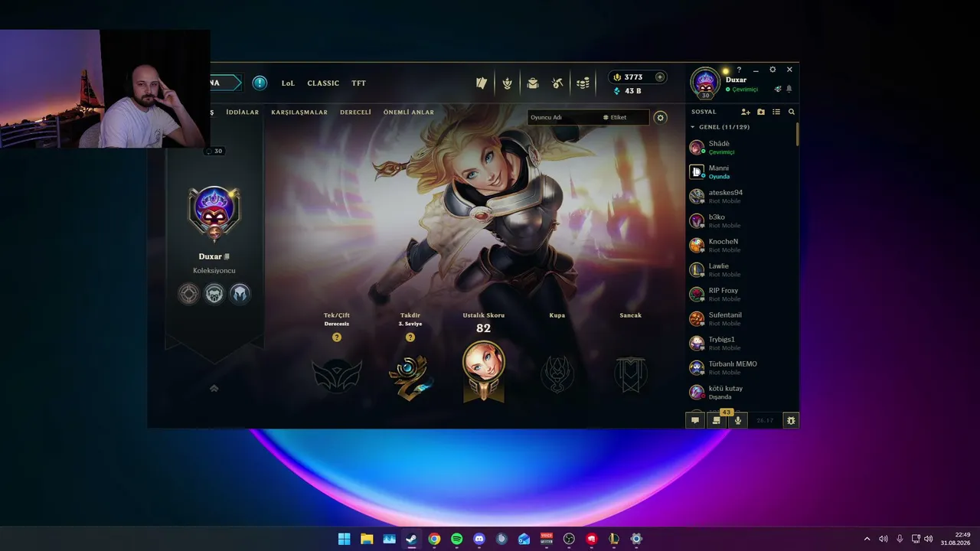This screenshot has height=551, width=980.
Task: Click the blue notification alert icon
Action: point(260,83)
